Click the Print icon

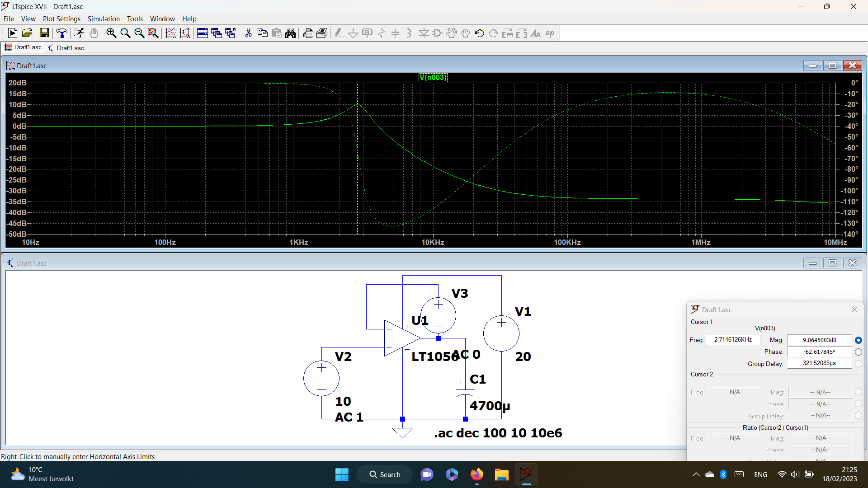pos(322,33)
